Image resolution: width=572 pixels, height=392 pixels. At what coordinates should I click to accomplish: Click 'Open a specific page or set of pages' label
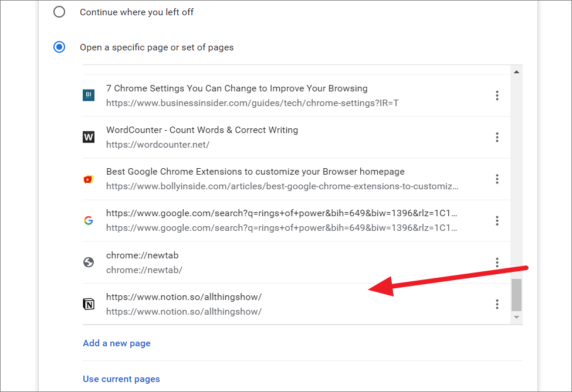point(157,47)
